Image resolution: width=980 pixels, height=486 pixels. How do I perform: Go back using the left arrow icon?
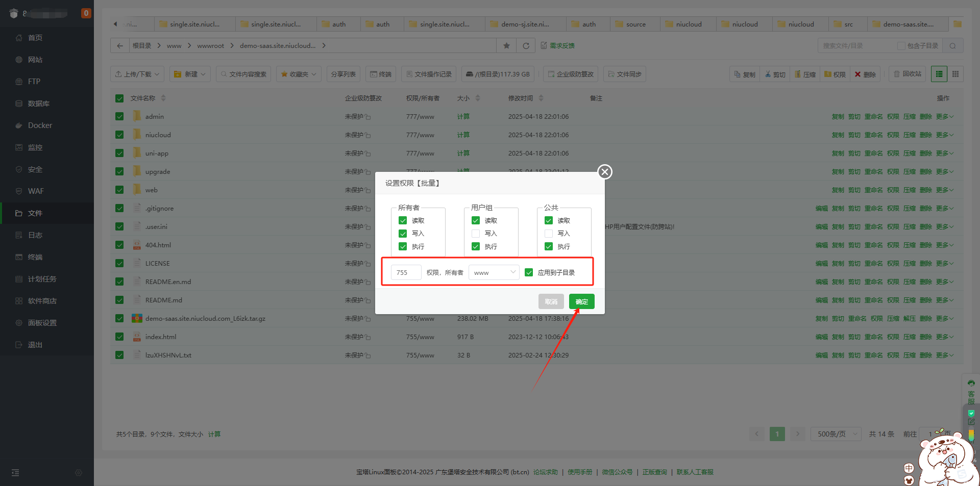point(120,46)
